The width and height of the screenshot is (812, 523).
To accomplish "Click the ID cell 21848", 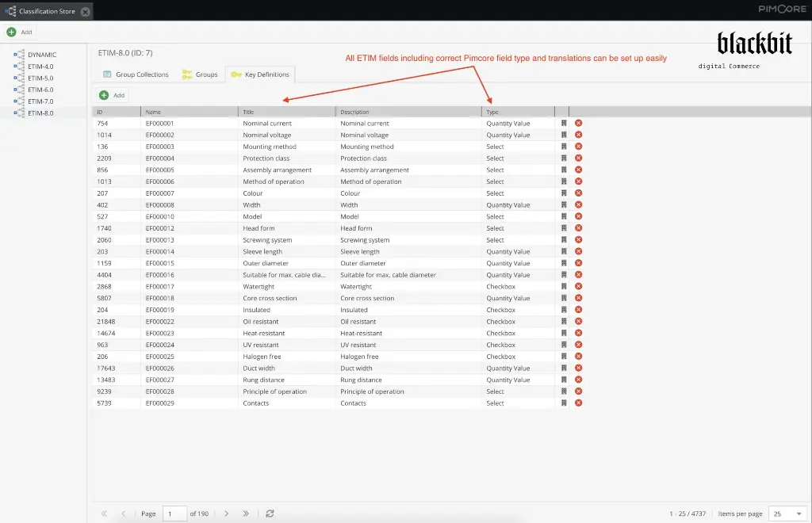I will tap(117, 321).
